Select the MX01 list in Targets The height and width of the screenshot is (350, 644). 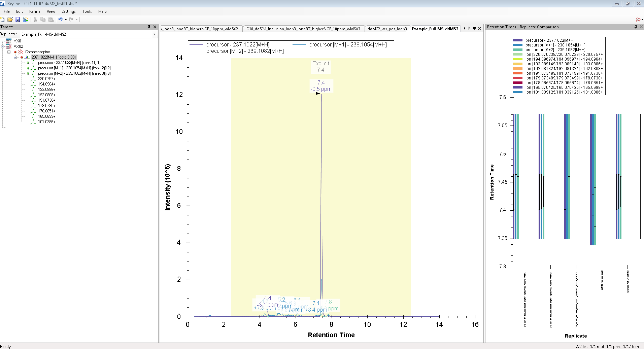click(18, 41)
